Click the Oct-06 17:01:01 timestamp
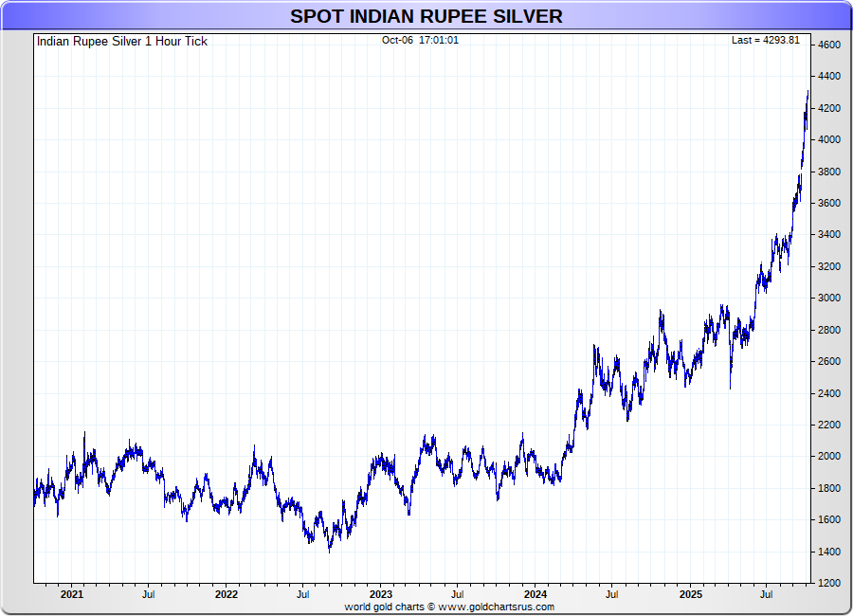 coord(420,40)
